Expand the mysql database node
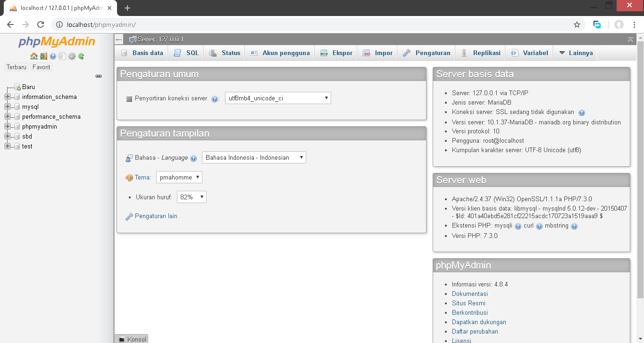 tap(8, 106)
